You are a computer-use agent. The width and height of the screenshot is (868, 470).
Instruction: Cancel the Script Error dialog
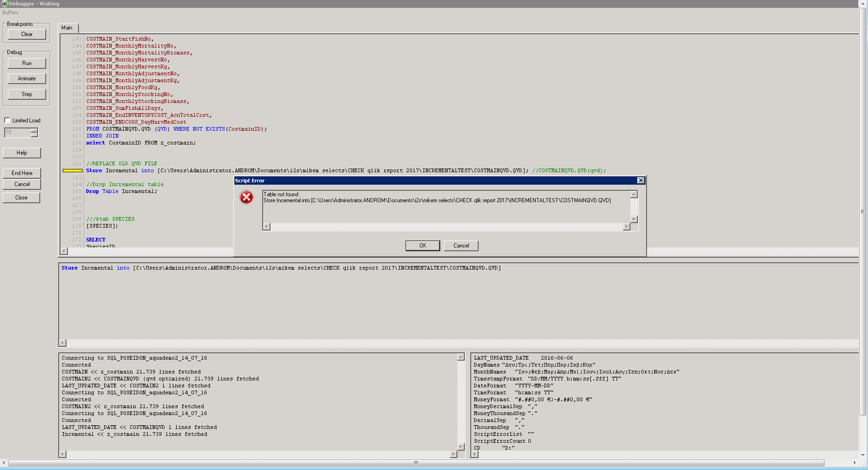[461, 246]
